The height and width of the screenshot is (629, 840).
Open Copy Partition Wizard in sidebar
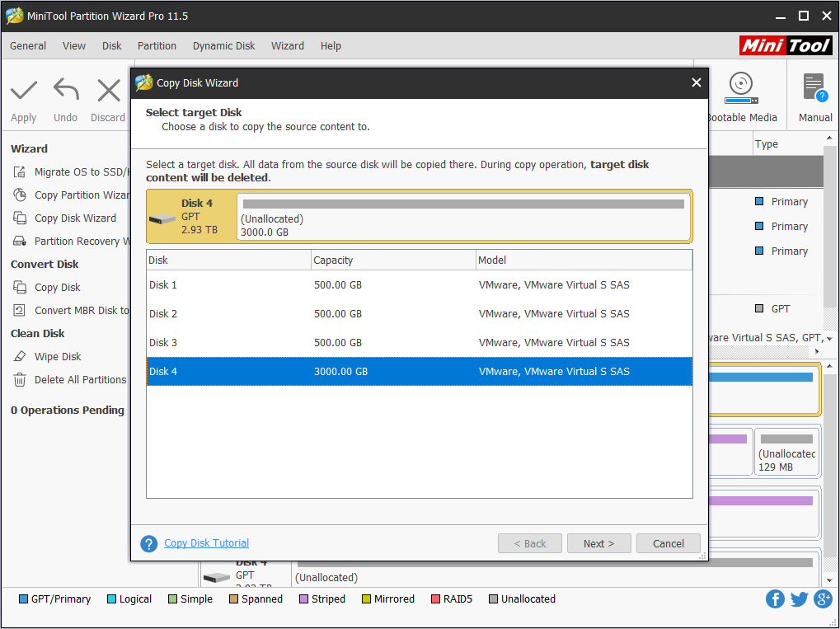pyautogui.click(x=71, y=195)
